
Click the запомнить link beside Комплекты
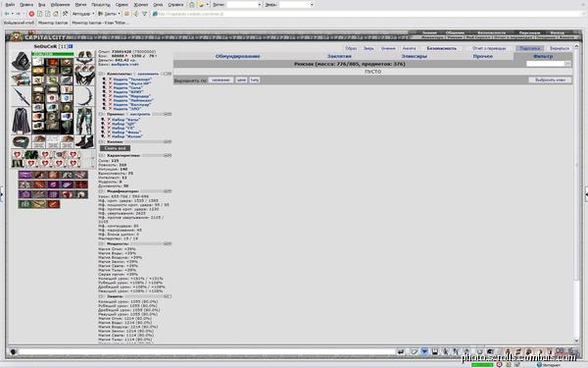point(148,74)
